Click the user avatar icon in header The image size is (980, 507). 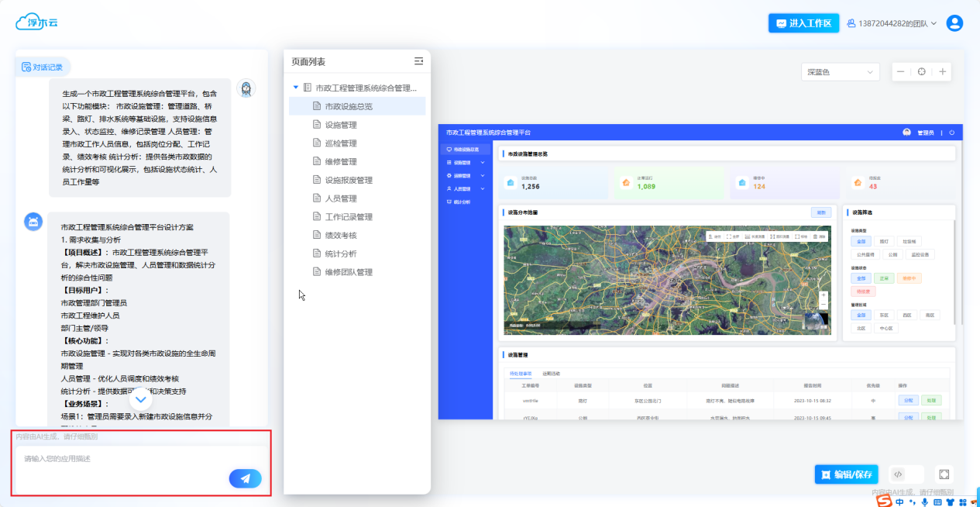pyautogui.click(x=954, y=23)
